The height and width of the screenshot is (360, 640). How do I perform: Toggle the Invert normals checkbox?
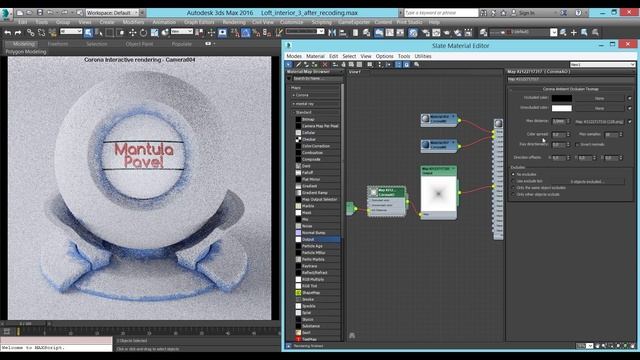[x=577, y=144]
